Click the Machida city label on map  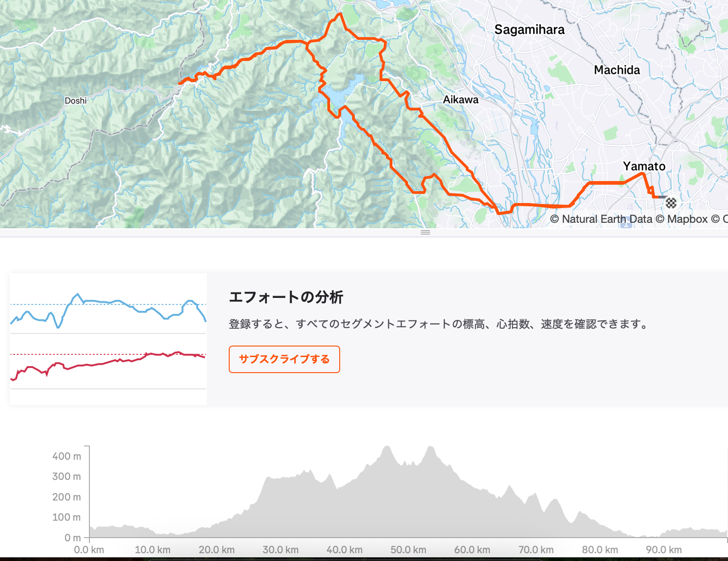coord(617,70)
